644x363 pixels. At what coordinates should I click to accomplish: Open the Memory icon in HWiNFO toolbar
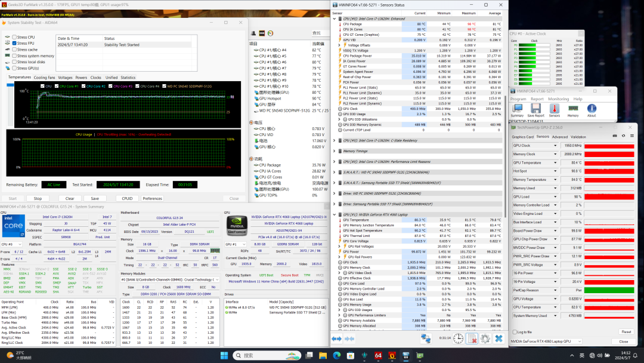tap(572, 109)
